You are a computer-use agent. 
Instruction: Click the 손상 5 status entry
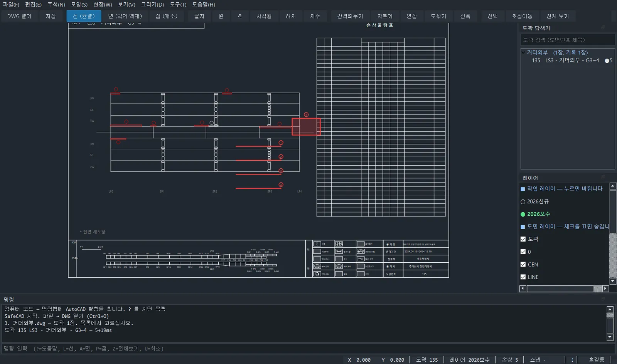click(x=510, y=360)
